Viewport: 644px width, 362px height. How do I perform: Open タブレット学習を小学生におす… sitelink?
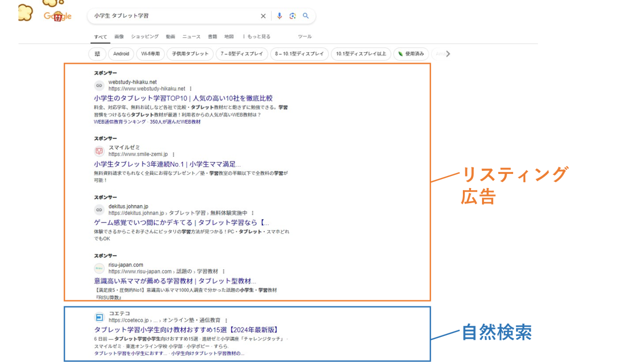click(x=130, y=353)
